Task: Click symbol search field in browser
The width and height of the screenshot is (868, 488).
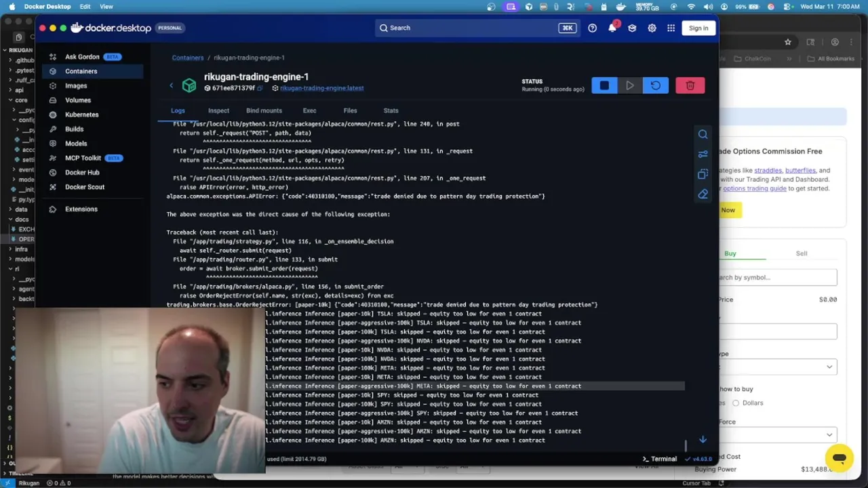Action: click(778, 277)
